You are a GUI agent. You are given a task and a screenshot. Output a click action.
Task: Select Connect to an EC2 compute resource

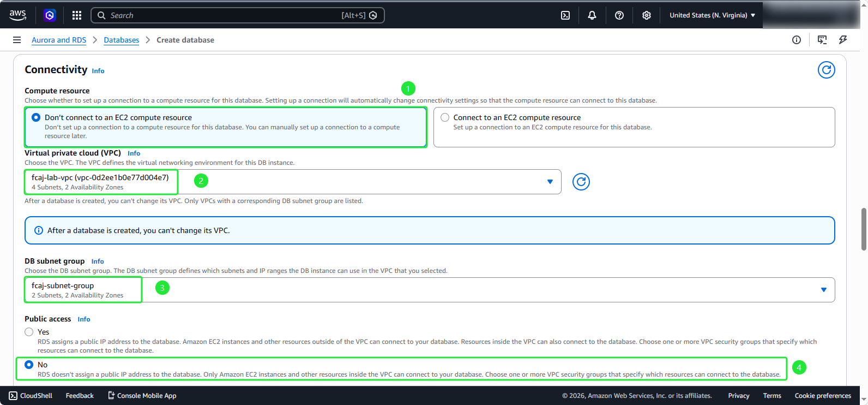[445, 117]
